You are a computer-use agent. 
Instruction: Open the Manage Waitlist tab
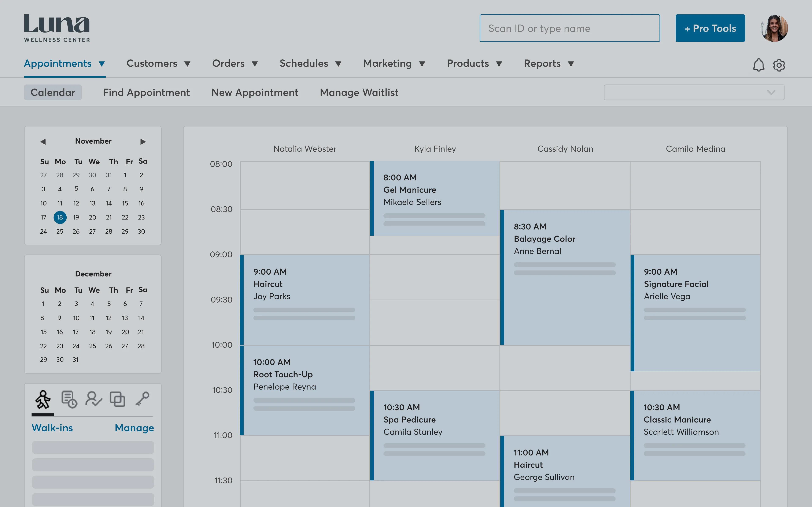(359, 93)
